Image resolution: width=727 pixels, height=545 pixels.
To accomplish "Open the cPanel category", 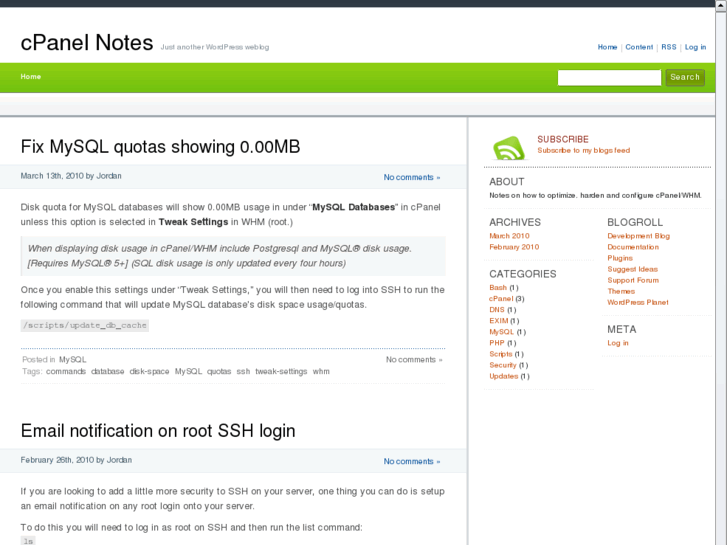I will [501, 299].
